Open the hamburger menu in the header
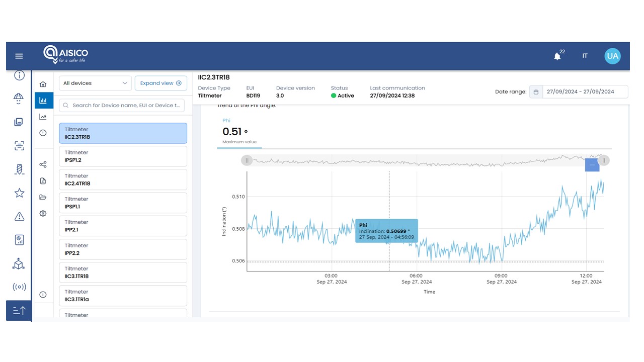 pos(19,56)
